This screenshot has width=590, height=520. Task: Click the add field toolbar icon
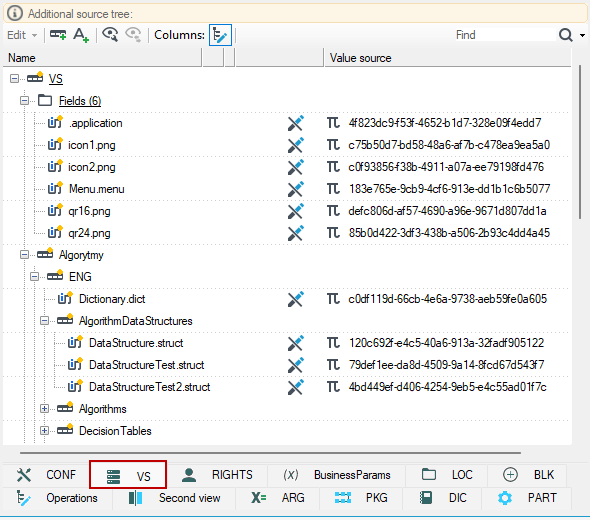(x=58, y=35)
